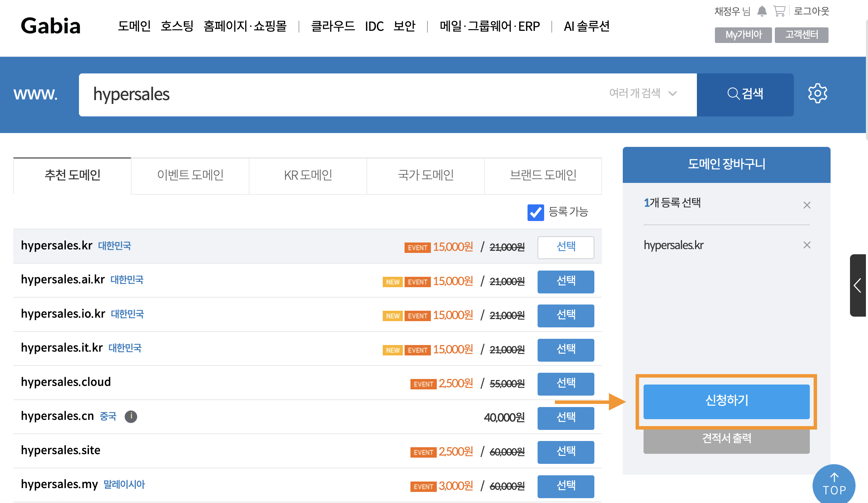Switch to the KR 도메인 tab
Image resolution: width=868 pixels, height=503 pixels.
(308, 176)
